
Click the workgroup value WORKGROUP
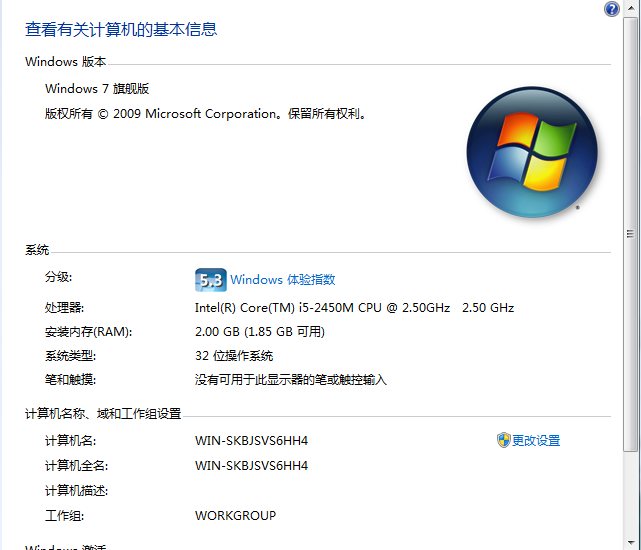(x=235, y=516)
